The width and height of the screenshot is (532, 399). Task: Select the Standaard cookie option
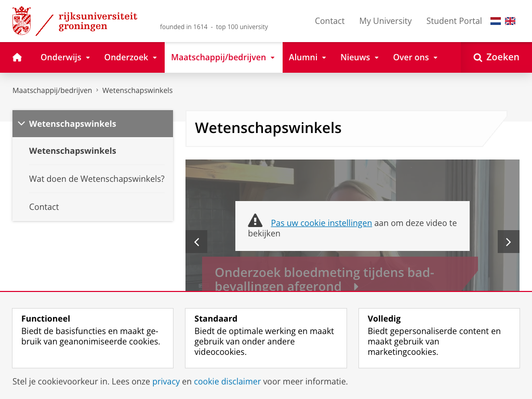tap(265, 338)
